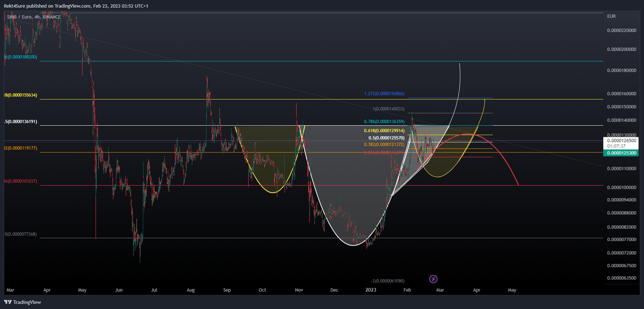Viewport: 644px width, 309px height.
Task: Click price axis value 0.0000088000
Action: pos(621,213)
